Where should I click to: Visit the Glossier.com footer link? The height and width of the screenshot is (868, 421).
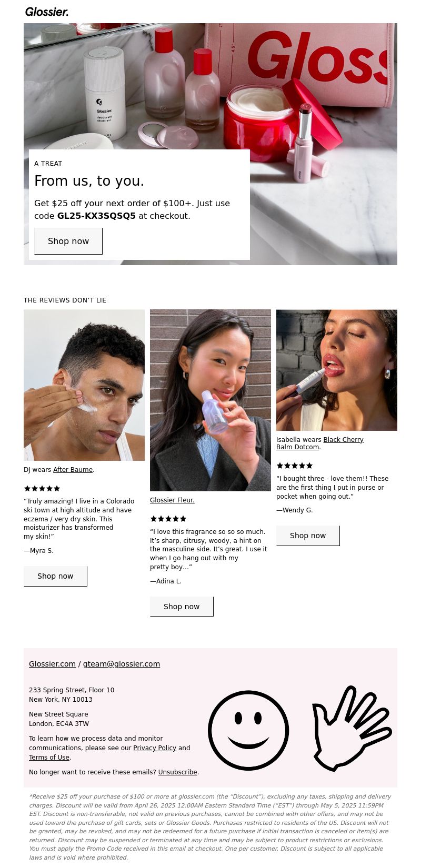(52, 664)
